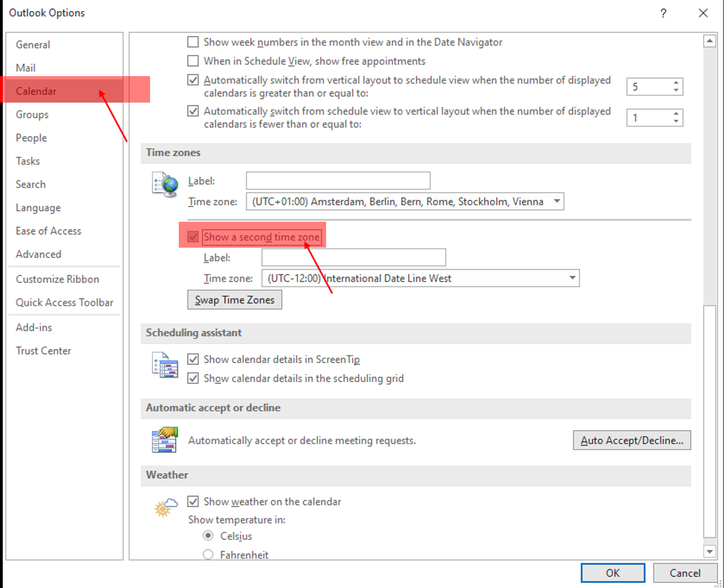Image resolution: width=724 pixels, height=588 pixels.
Task: Toggle Show calendar details in ScreenTip
Action: [x=193, y=359]
